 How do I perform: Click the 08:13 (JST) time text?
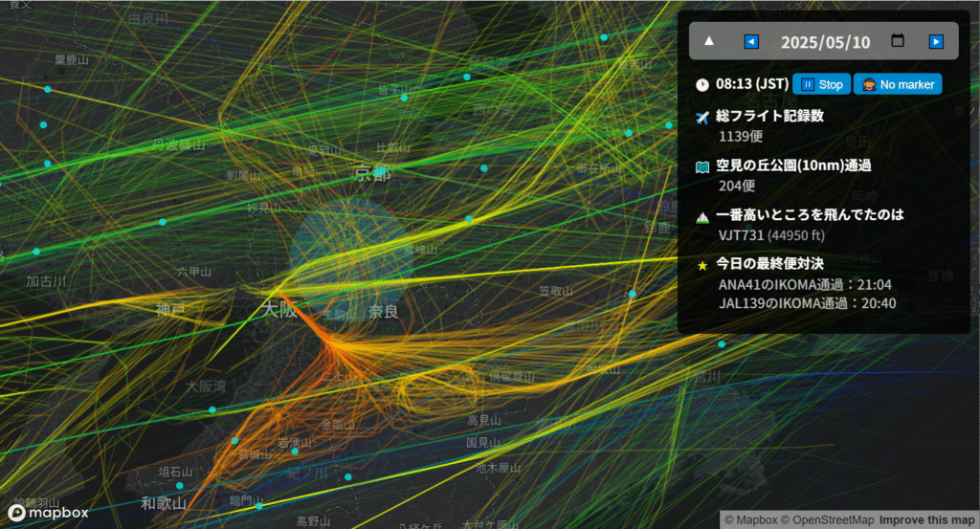point(752,84)
